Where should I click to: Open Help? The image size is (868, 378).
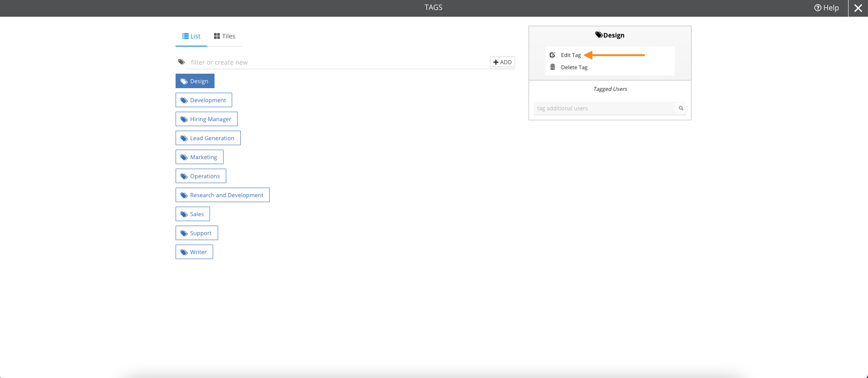pyautogui.click(x=826, y=8)
